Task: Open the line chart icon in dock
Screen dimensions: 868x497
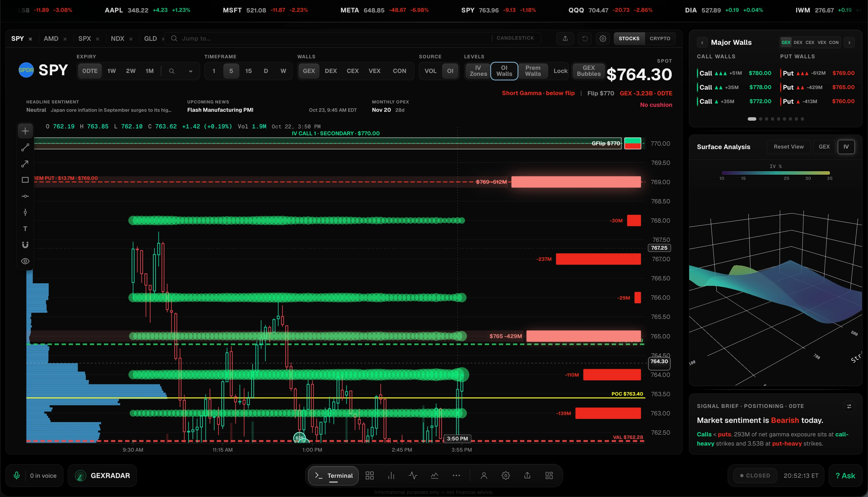Action: [435, 475]
